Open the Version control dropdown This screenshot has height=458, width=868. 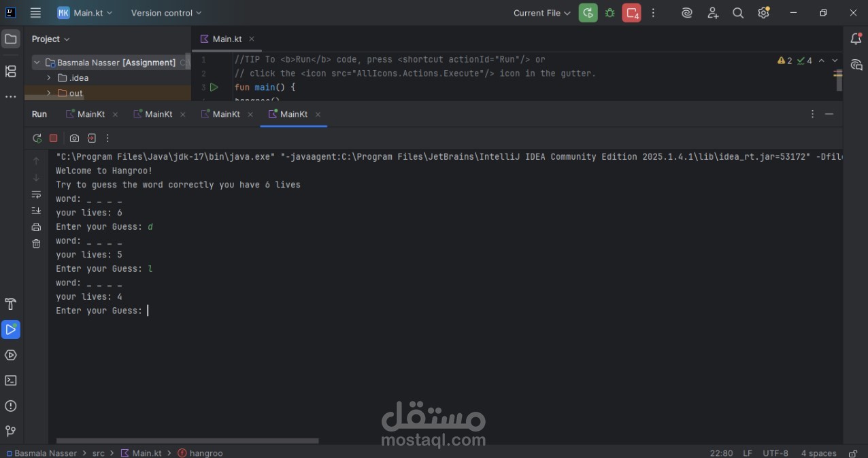point(166,13)
